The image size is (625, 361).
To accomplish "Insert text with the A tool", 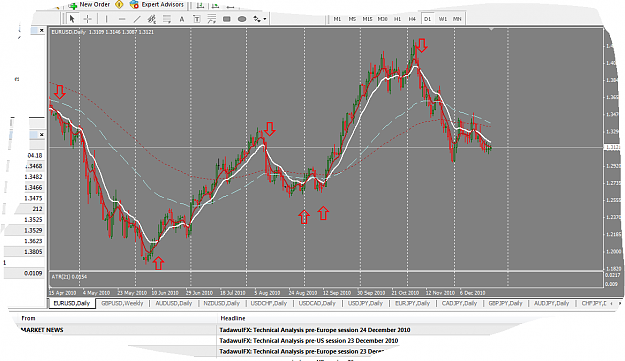I will click(182, 19).
